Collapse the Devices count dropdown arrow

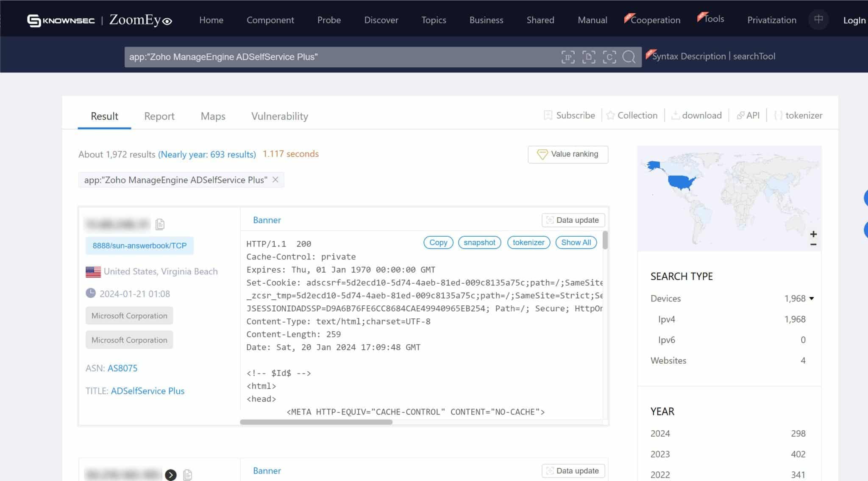[x=812, y=299]
